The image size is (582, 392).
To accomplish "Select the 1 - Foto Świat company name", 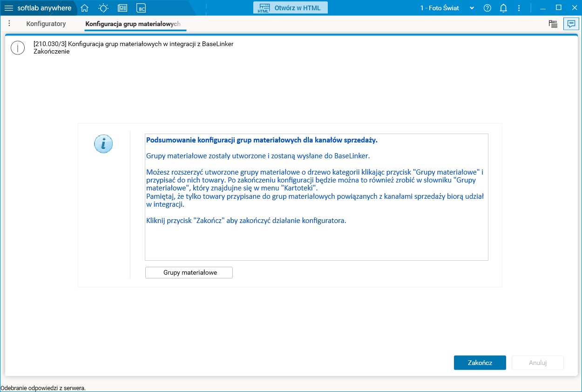I will pos(439,8).
